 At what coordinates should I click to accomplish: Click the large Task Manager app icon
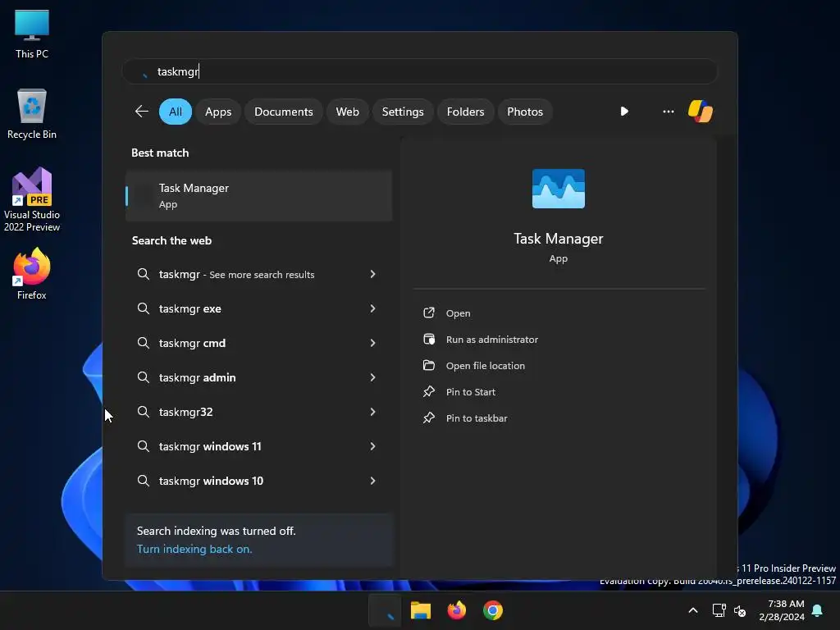(558, 189)
